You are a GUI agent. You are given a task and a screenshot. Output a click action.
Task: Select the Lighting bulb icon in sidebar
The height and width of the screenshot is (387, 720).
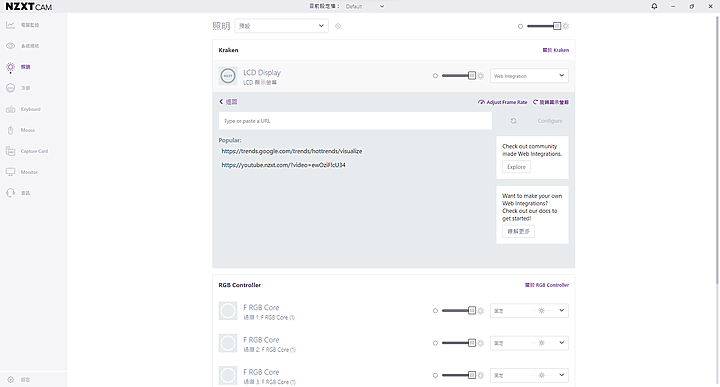click(x=11, y=67)
